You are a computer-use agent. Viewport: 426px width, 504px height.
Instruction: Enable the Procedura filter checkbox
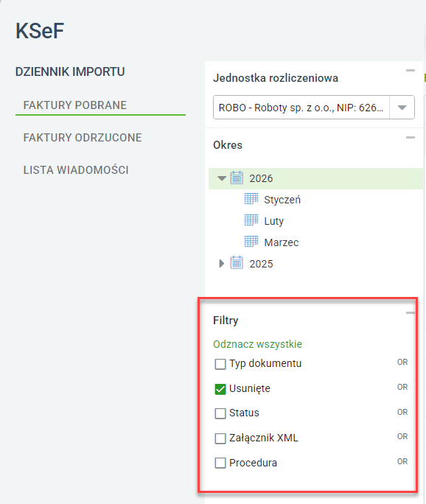pyautogui.click(x=220, y=463)
